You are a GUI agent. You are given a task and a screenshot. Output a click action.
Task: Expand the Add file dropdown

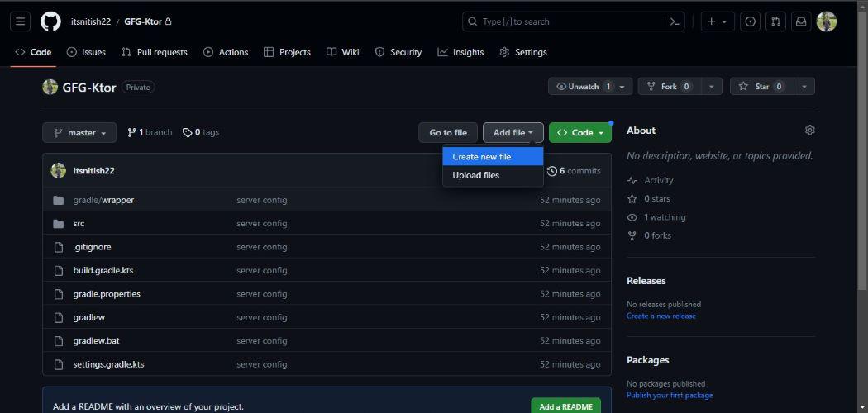tap(513, 133)
